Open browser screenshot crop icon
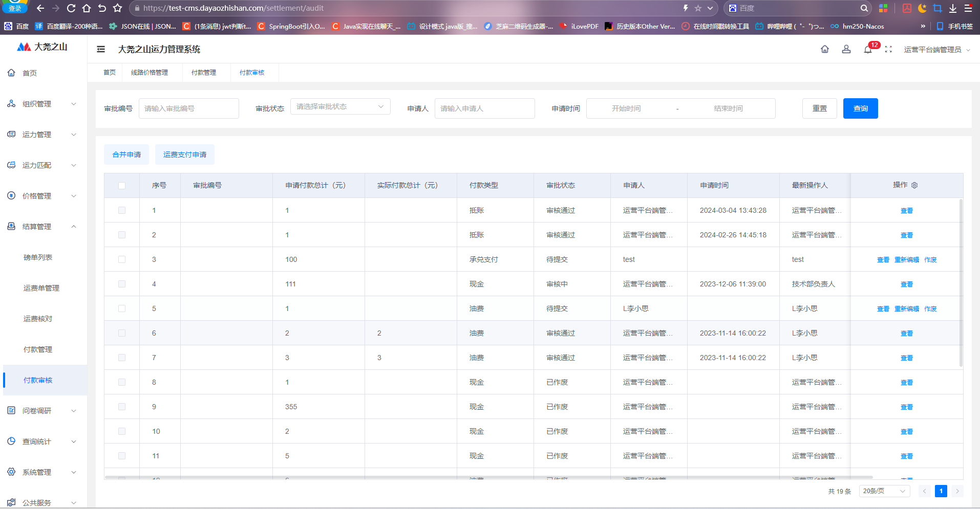 tap(938, 8)
